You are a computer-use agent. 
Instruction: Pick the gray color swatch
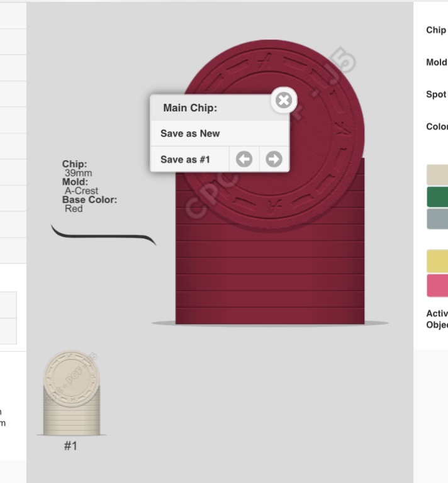click(437, 219)
